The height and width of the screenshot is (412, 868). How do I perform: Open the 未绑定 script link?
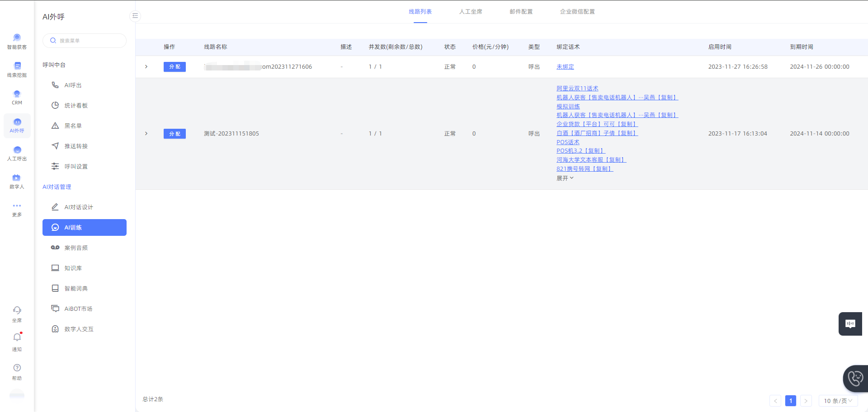click(565, 67)
